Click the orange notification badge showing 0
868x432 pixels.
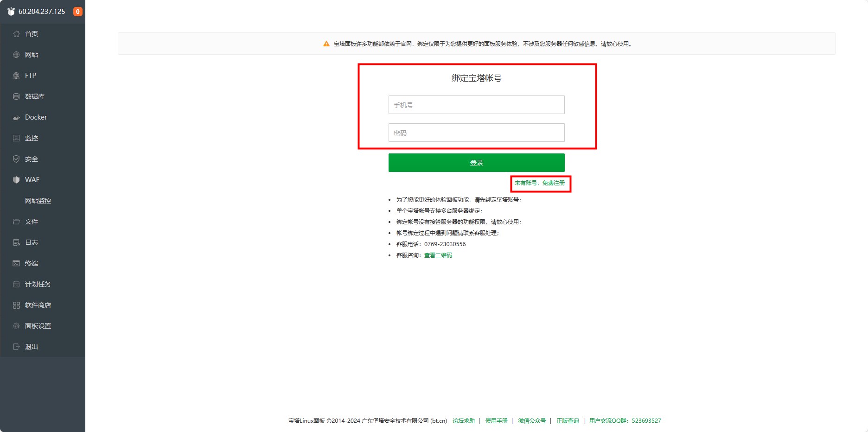[78, 12]
